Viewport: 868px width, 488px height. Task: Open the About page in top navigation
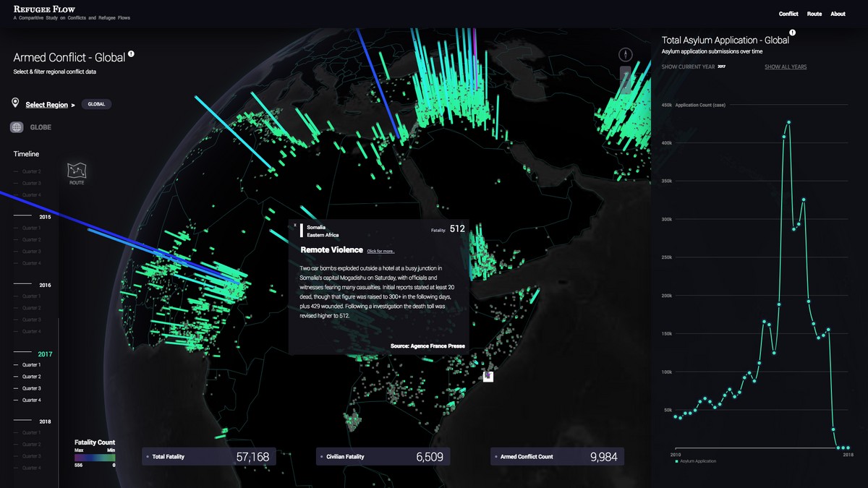click(x=838, y=14)
